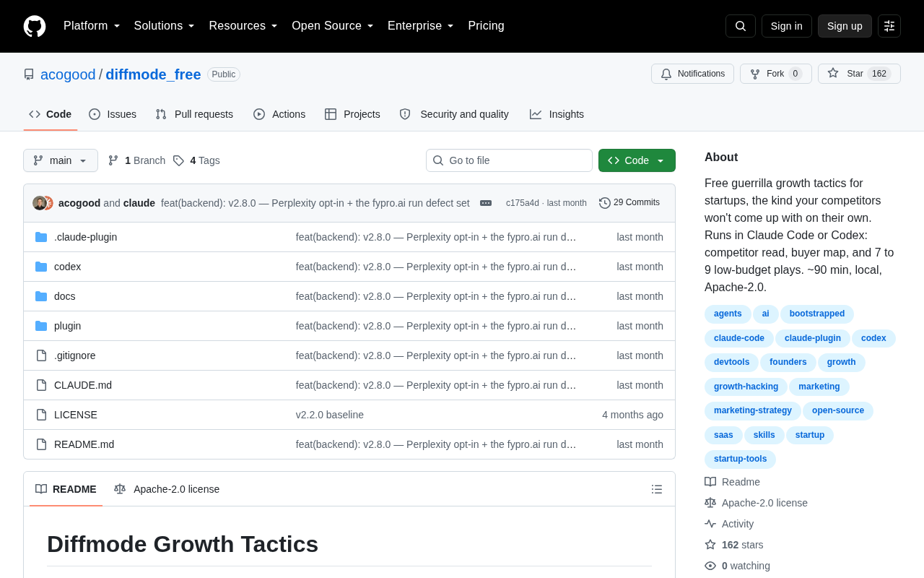Fork the repository using the Fork button

click(x=776, y=74)
